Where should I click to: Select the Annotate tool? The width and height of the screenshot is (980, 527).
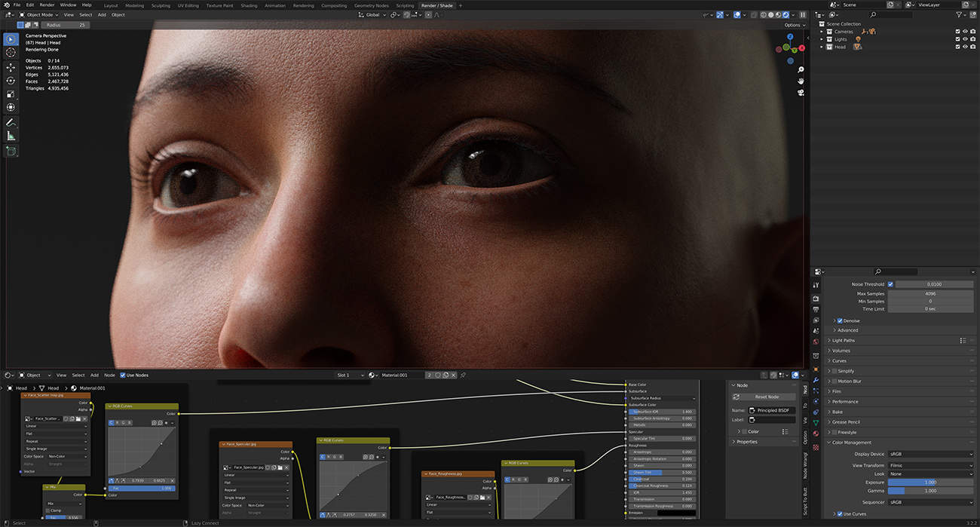11,121
